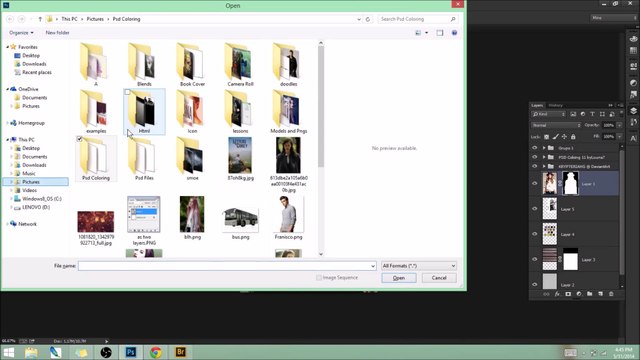This screenshot has width=640, height=360.
Task: Click the smart object filter icon
Action: [x=612, y=114]
